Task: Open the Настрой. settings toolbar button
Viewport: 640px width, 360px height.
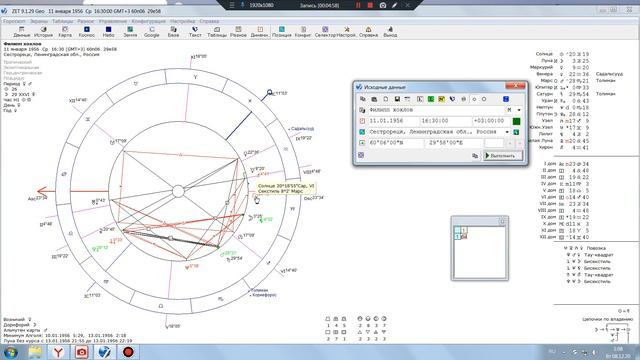Action: [347, 32]
